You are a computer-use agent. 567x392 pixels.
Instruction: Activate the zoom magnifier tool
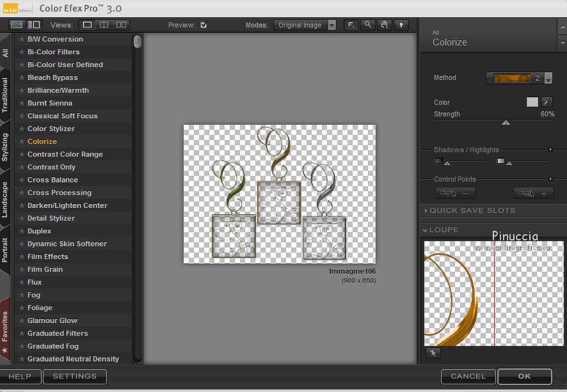368,25
